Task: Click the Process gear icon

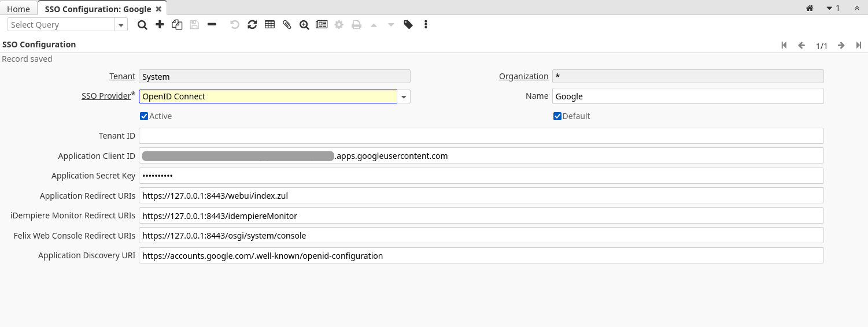Action: [x=339, y=25]
